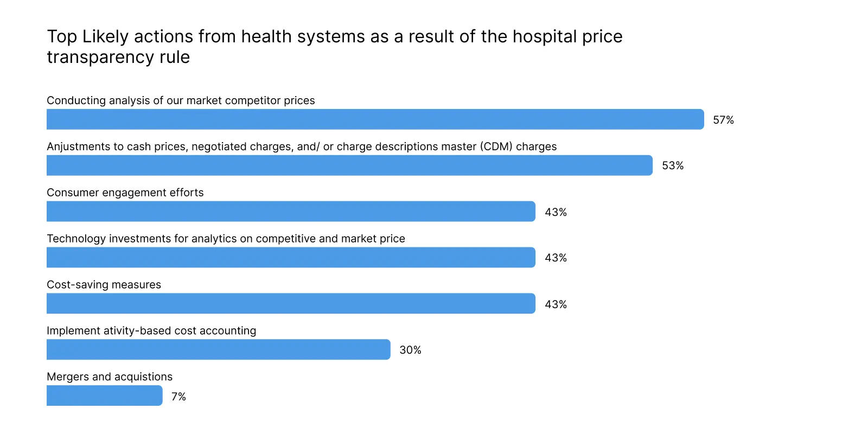Click the chart title about hospital price transparency
Screen dimensions: 868x434
[x=335, y=47]
